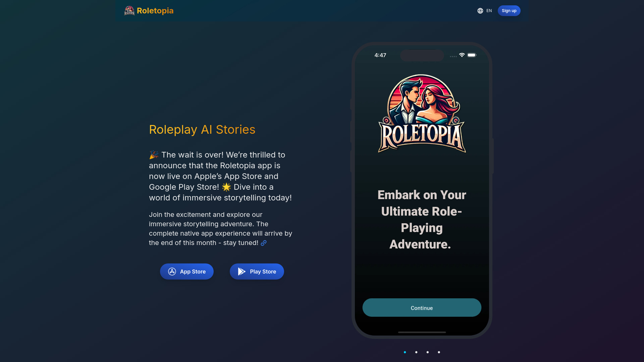Open the App Store download page
This screenshot has height=362, width=644.
[x=186, y=271]
